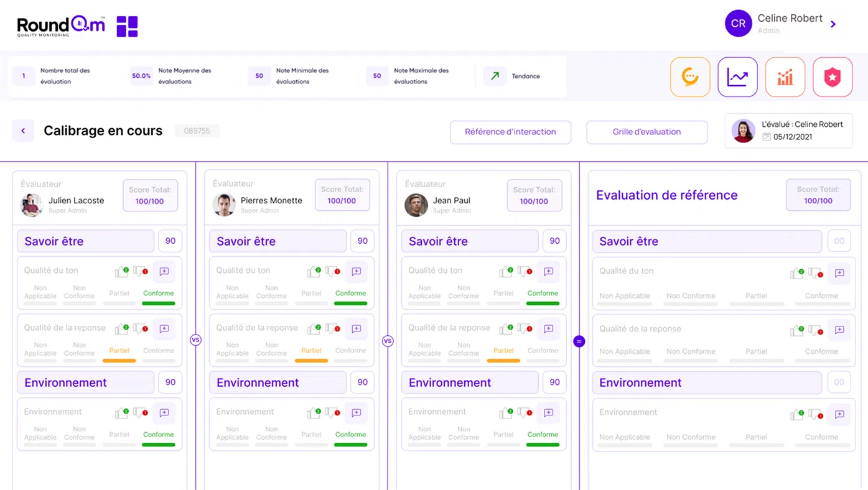Open the orange bar chart icon
The height and width of the screenshot is (490, 868).
tap(785, 77)
